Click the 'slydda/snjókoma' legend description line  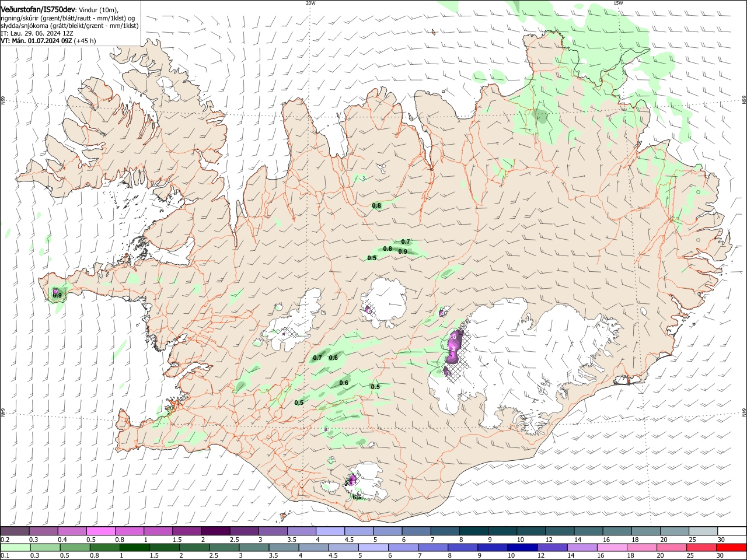point(69,26)
